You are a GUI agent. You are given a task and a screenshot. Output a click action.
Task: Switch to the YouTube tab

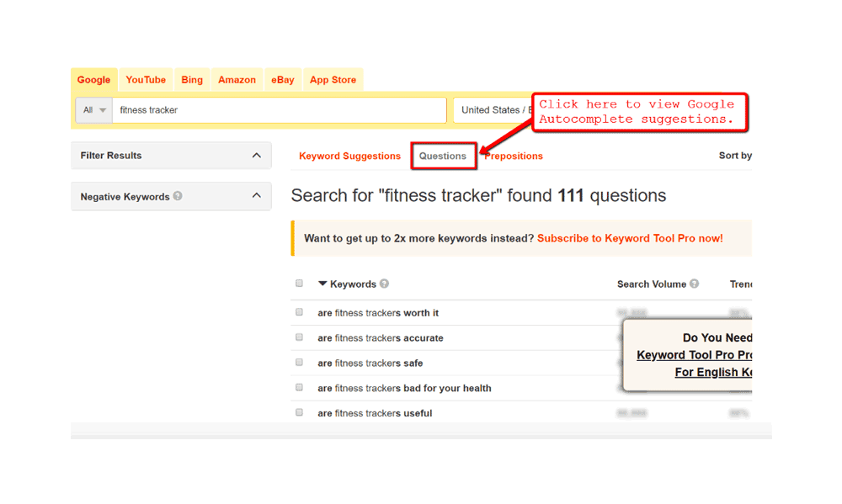[146, 80]
